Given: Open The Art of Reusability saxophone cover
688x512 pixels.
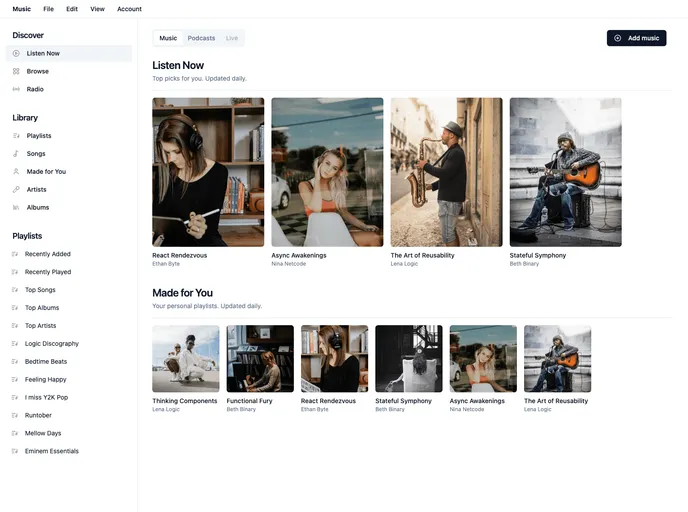Looking at the screenshot, I should (x=446, y=172).
